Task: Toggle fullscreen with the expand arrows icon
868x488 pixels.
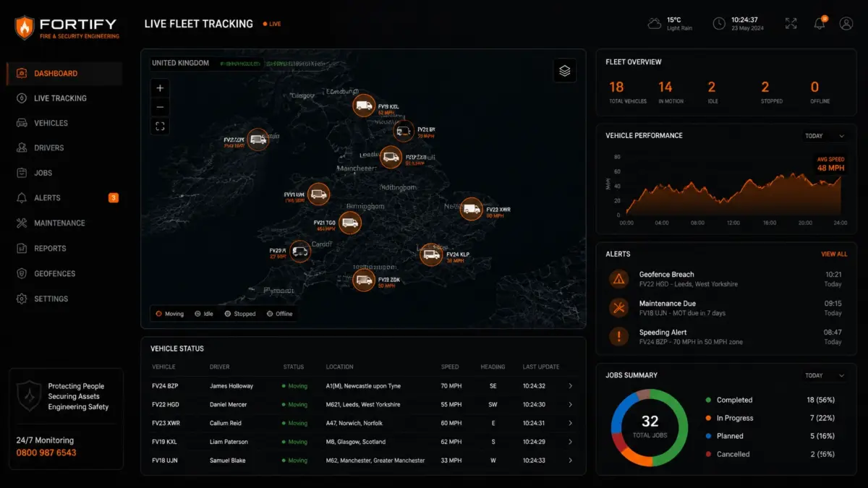Action: click(x=791, y=23)
